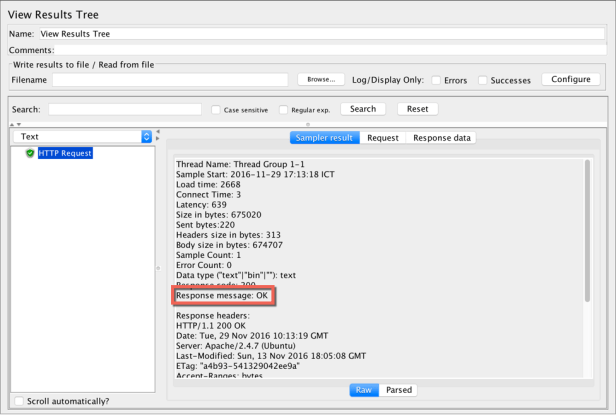
Task: Switch to the Request tab
Action: tap(383, 138)
